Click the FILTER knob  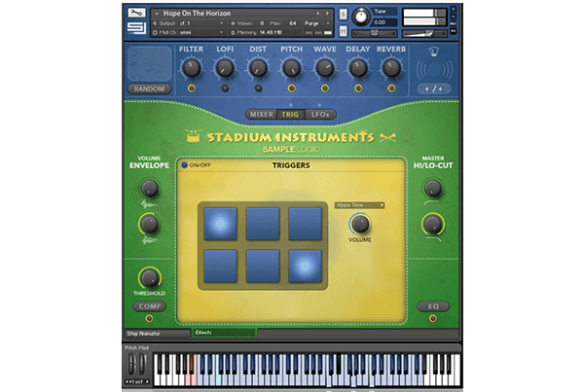[191, 68]
